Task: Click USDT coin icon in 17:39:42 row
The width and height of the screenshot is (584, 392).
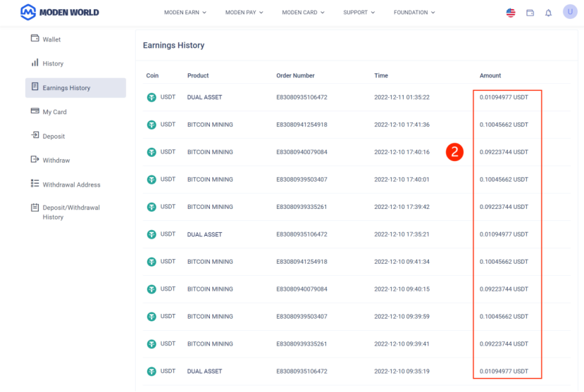Action: tap(151, 207)
